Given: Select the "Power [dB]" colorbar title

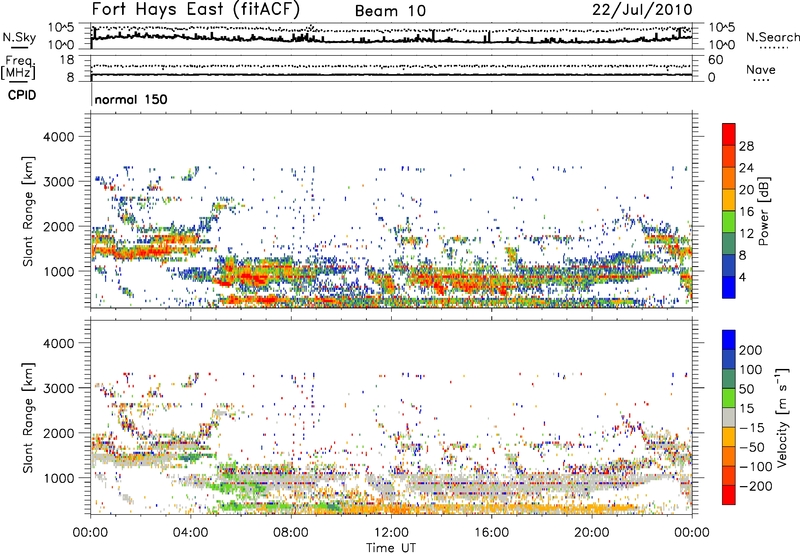Looking at the screenshot, I should (764, 211).
